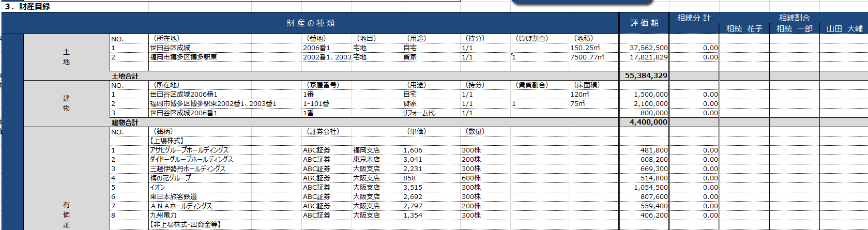Select the 1,054,500 valuation for イオン
868x230 pixels.
pyautogui.click(x=650, y=188)
